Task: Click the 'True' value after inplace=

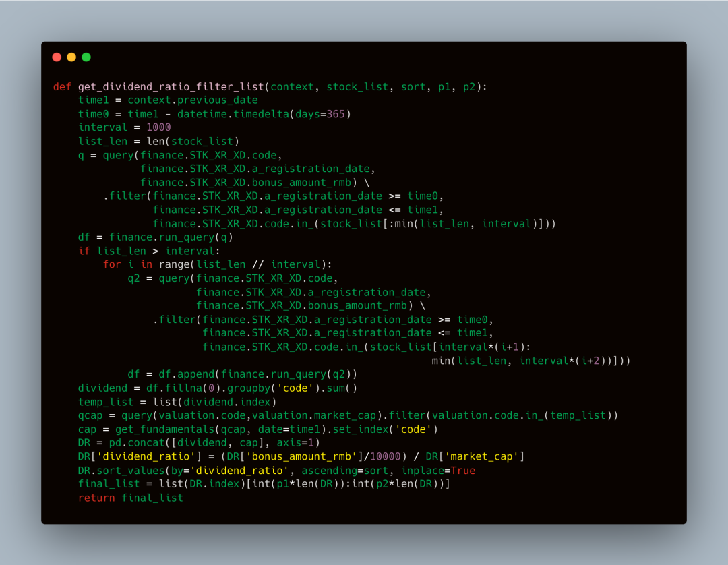Action: click(462, 471)
